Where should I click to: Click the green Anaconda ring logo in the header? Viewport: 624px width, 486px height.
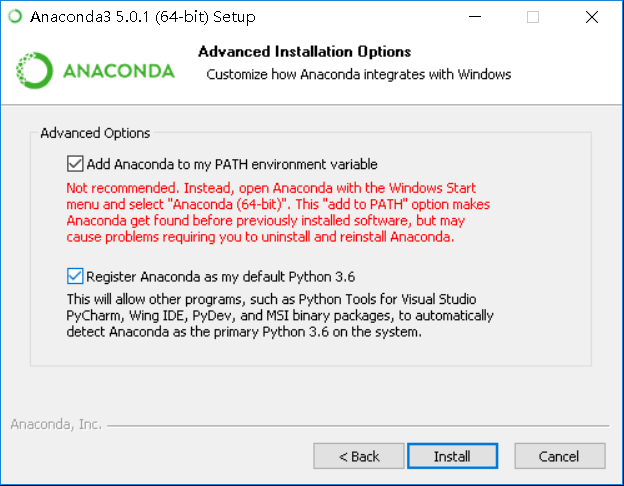coord(33,71)
